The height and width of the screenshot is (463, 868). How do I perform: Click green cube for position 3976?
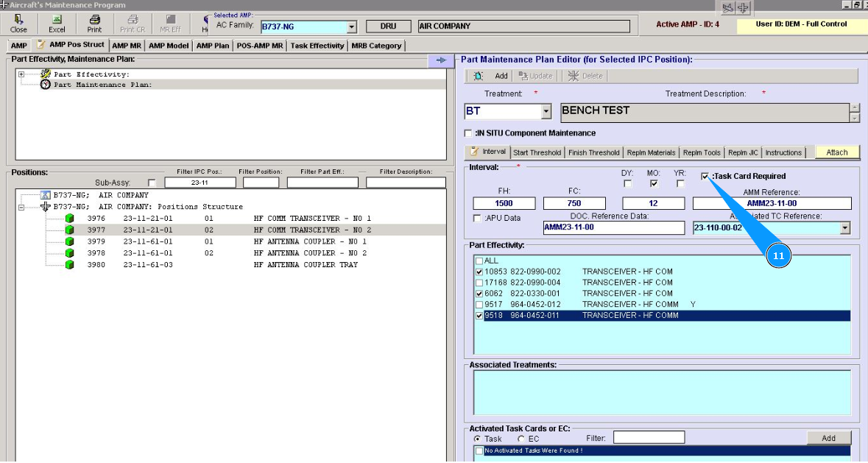(70, 219)
